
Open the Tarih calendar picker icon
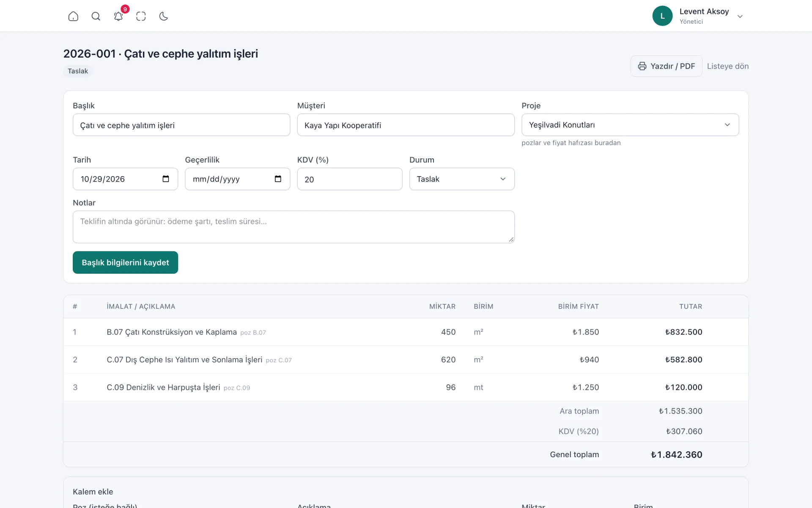166,179
